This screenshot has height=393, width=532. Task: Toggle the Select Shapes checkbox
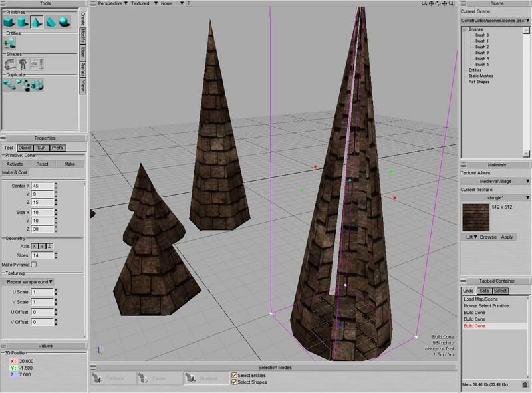tap(234, 382)
